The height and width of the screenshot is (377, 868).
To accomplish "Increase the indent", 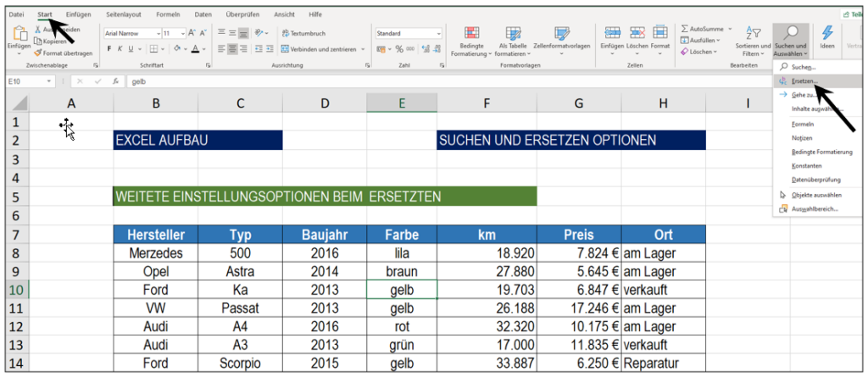I will pyautogui.click(x=270, y=49).
